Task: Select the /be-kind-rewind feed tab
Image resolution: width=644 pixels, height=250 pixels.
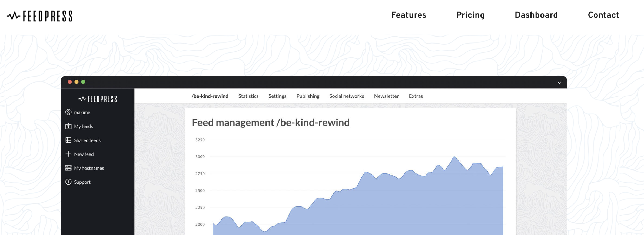Action: click(x=210, y=96)
